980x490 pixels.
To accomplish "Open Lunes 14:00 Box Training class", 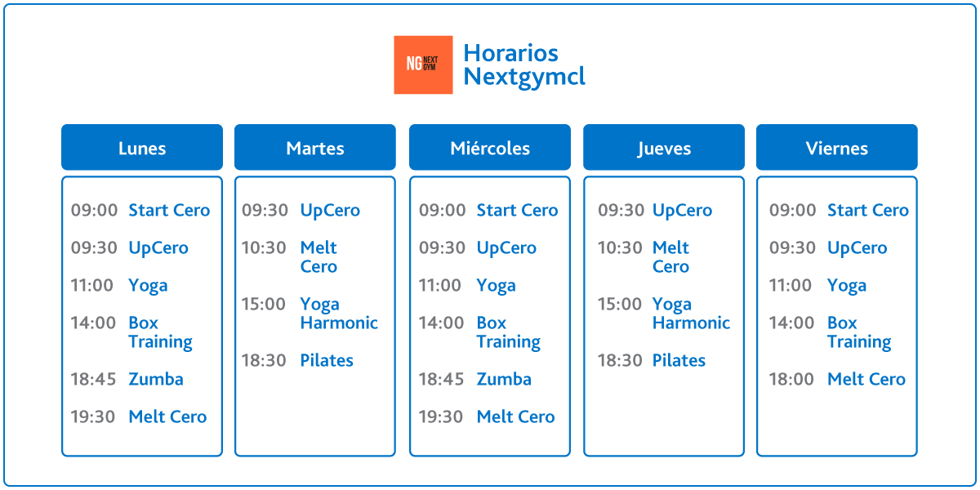I will (x=161, y=332).
